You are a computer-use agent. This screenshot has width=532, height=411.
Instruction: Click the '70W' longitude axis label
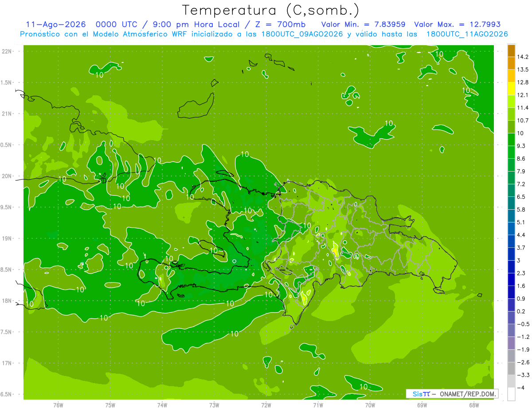370,405
